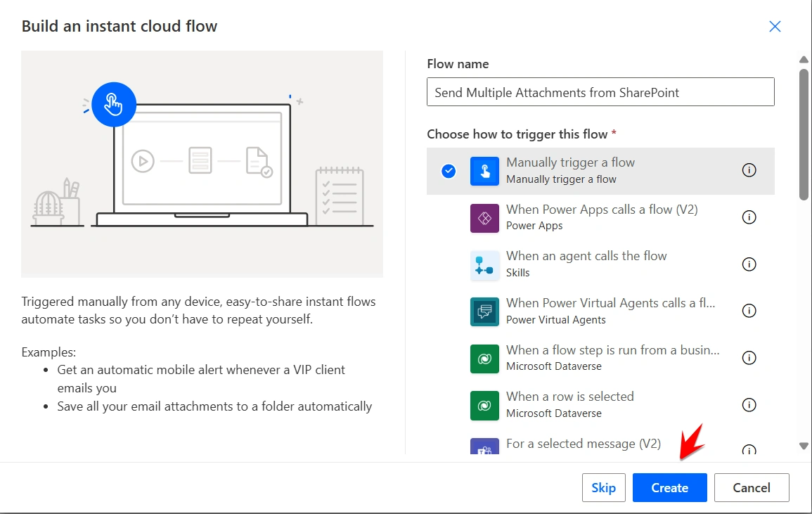Open info for Manually trigger a flow
Viewport: 812px width, 514px height.
coord(749,170)
